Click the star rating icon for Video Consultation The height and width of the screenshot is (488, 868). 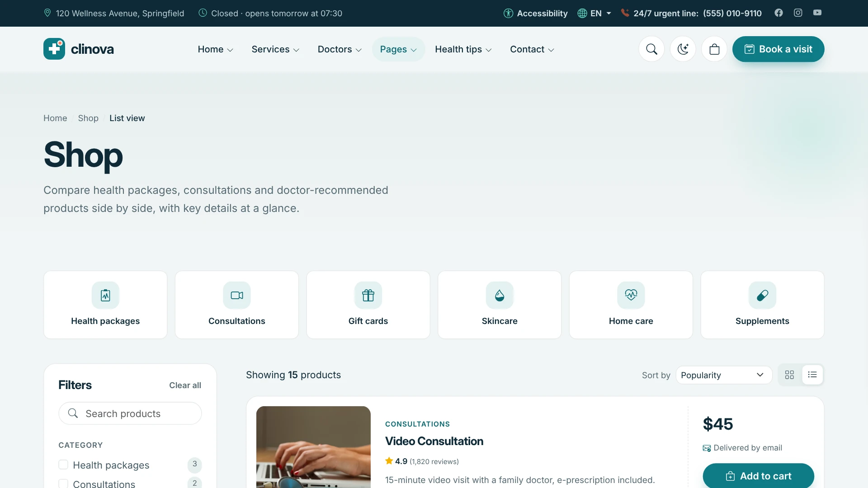click(x=389, y=461)
